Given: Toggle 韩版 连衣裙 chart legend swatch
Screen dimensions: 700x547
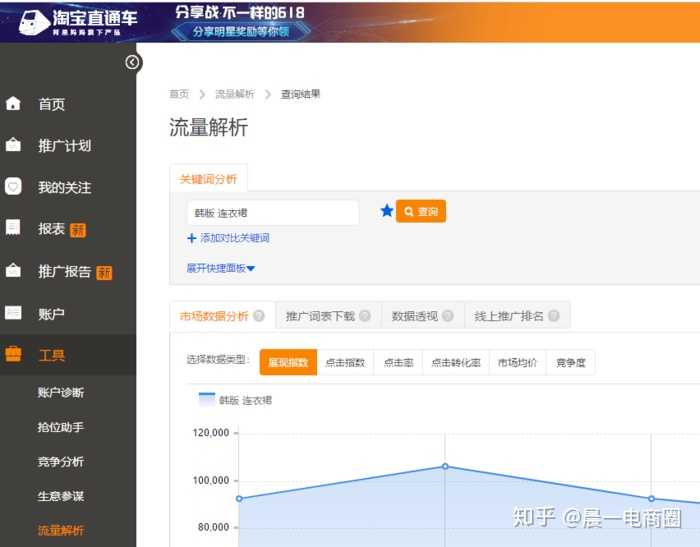Looking at the screenshot, I should (207, 400).
